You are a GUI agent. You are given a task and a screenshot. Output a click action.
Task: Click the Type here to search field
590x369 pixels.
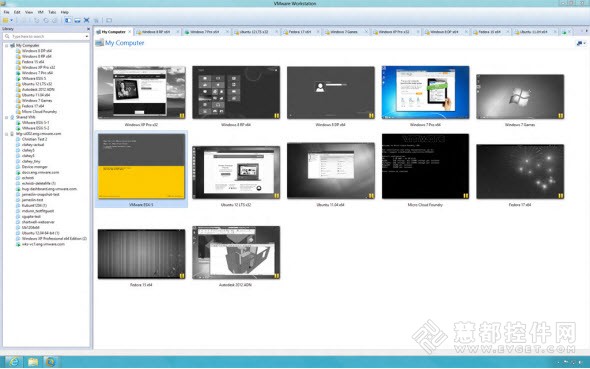click(x=46, y=36)
